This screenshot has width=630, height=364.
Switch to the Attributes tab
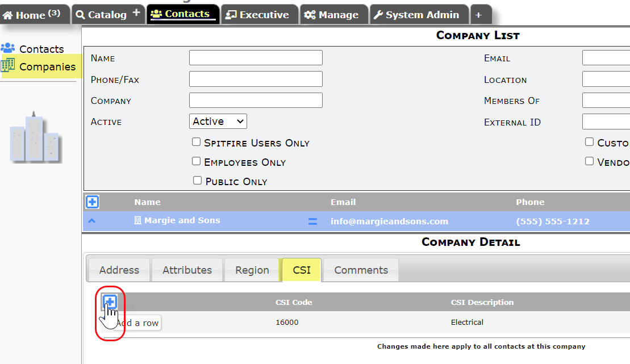pyautogui.click(x=187, y=270)
